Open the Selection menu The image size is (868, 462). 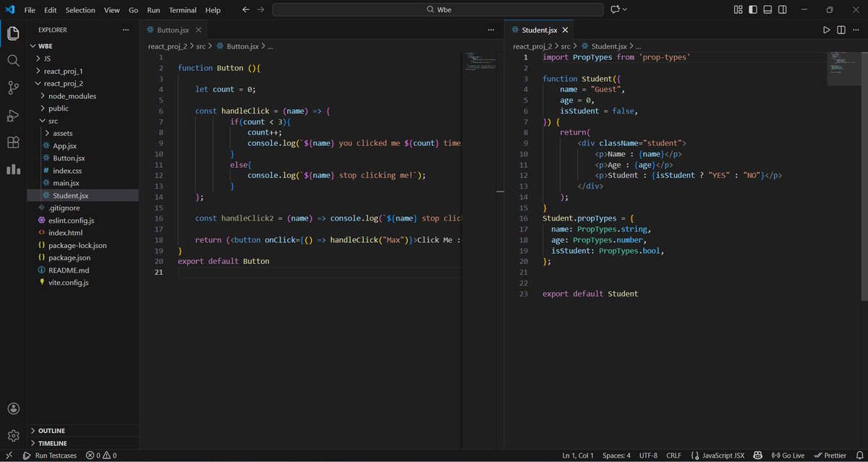click(x=80, y=10)
